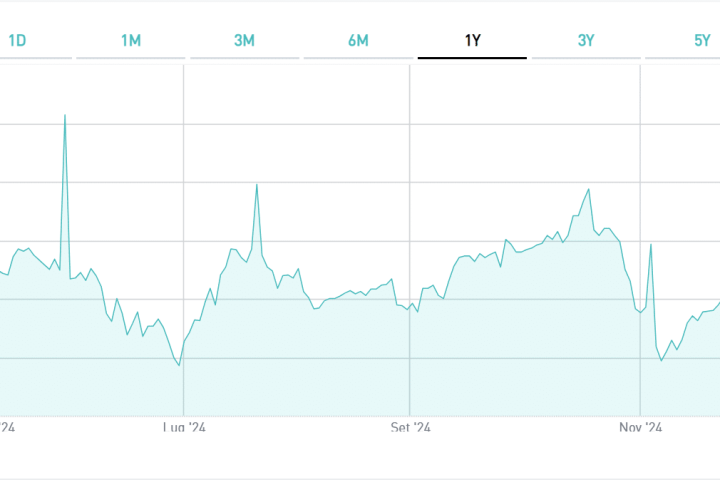This screenshot has height=480, width=720.
Task: Click the Lug '24 axis label
Action: (x=184, y=428)
